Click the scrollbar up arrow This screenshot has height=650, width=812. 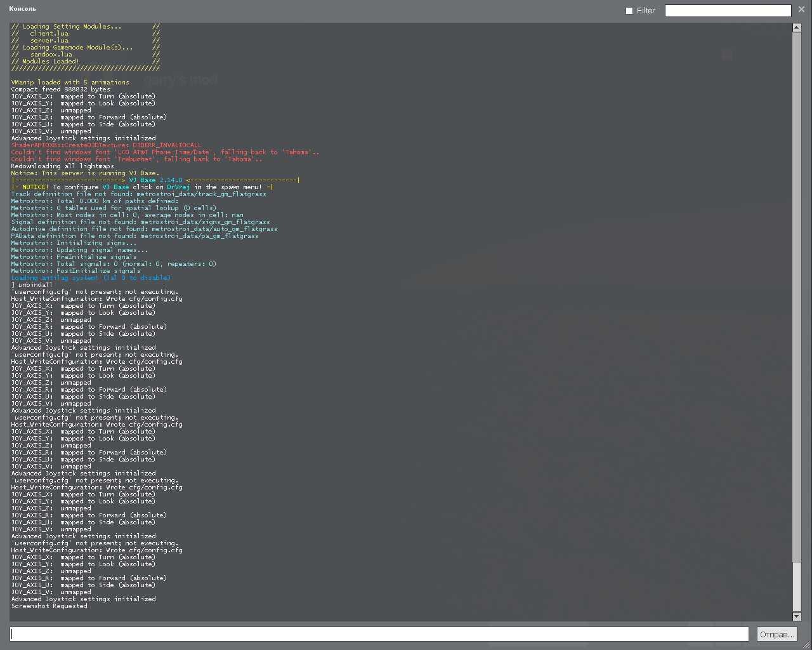coord(797,27)
